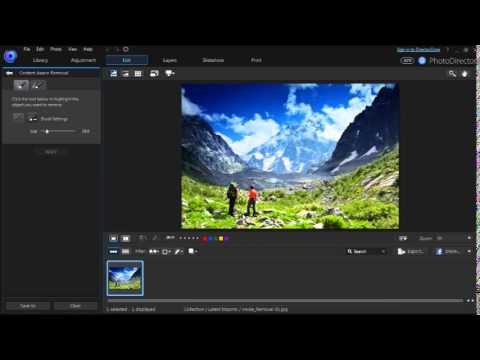
Task: Click the oval badge beside PhotoDirector logo
Action: [407, 60]
